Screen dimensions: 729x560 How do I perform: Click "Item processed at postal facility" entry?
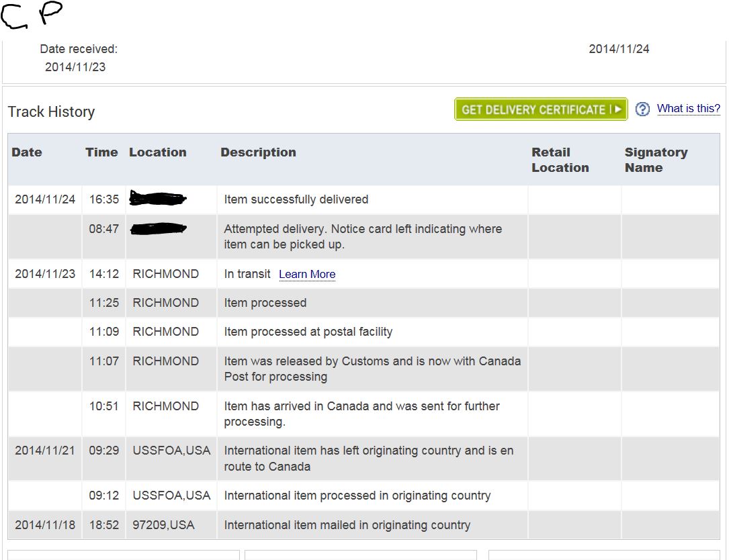(x=308, y=332)
